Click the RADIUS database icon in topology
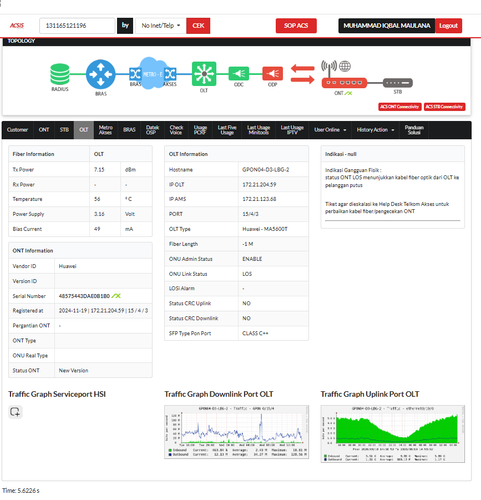Screen dimensions: 481x500 coord(60,74)
